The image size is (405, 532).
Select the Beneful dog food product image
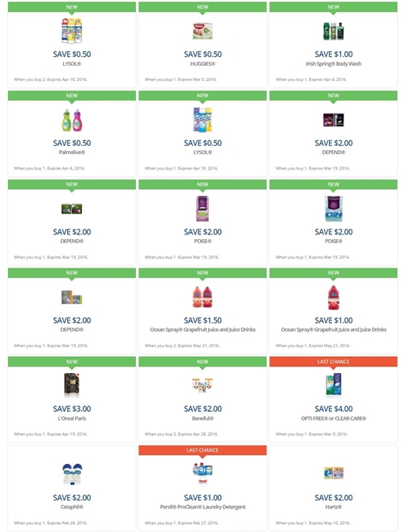tap(202, 385)
